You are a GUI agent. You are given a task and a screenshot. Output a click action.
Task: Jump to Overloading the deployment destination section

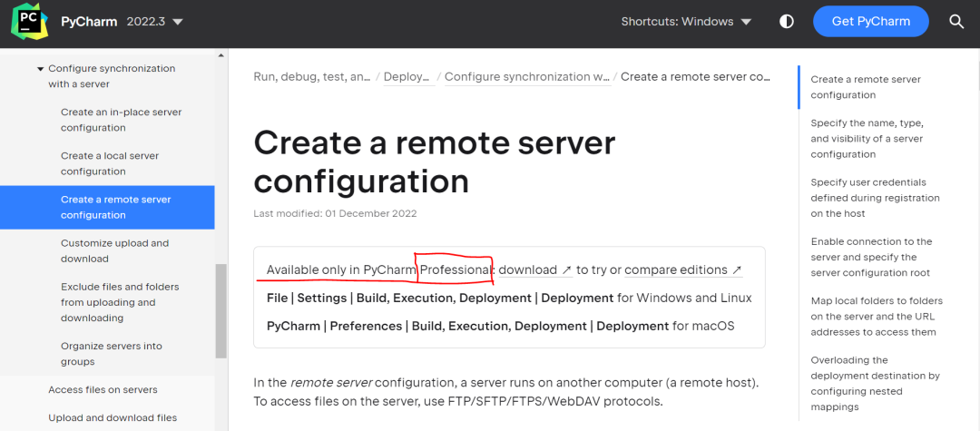875,384
